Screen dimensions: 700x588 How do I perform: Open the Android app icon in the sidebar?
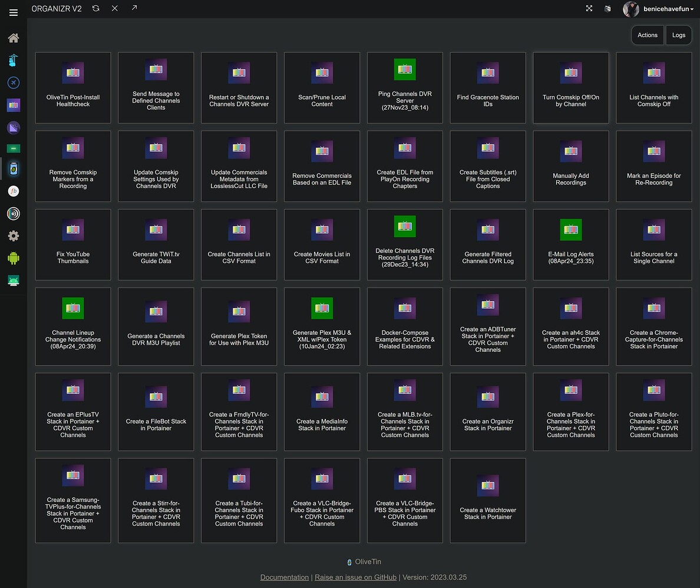click(x=13, y=257)
